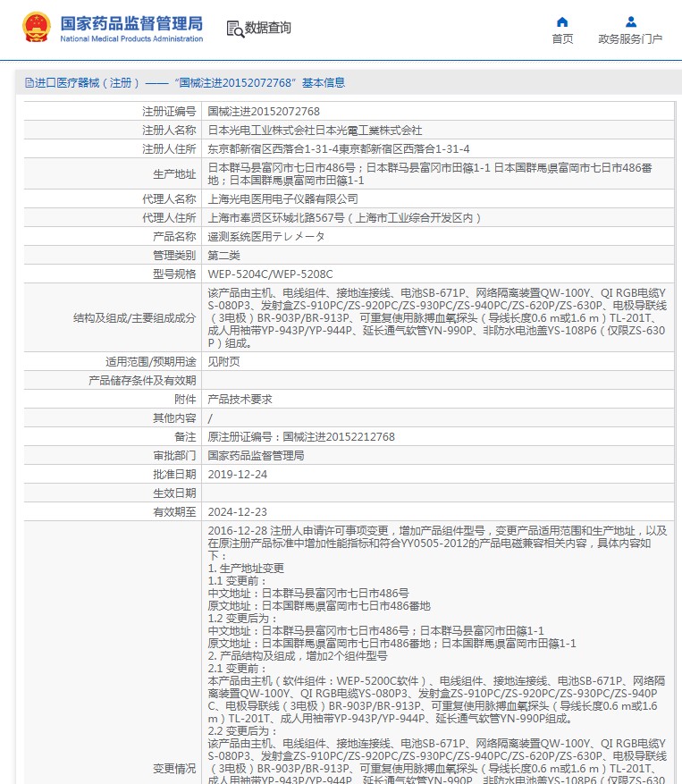The image size is (682, 784).
Task: Select 上海市奉贤区环城北路567号 address value
Action: 344,218
